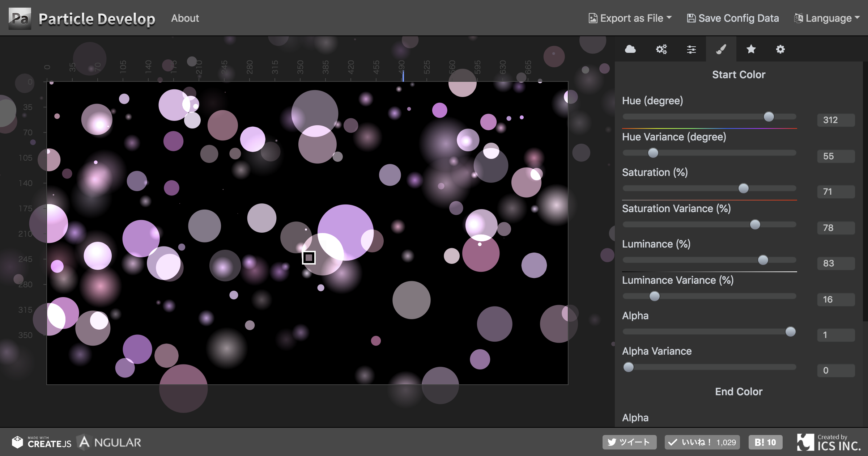This screenshot has width=868, height=456.
Task: Click the Facebook like button
Action: [702, 442]
